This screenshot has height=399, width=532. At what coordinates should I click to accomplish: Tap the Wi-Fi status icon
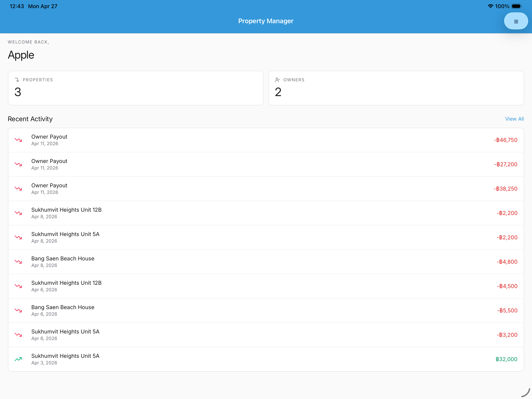[x=490, y=6]
